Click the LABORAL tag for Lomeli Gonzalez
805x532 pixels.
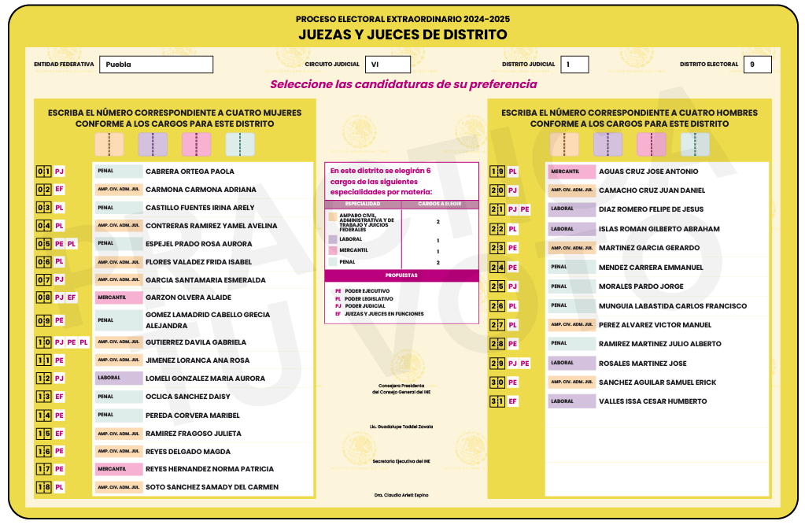(119, 378)
